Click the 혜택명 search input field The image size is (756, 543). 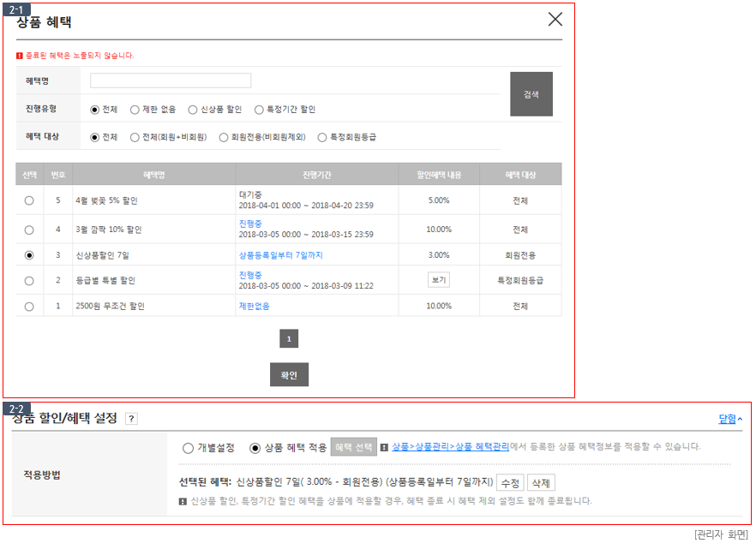point(171,81)
